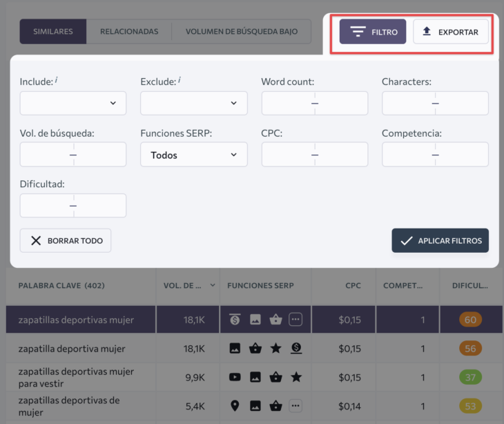
Task: Click the info icon beside Exclude label
Action: (180, 80)
